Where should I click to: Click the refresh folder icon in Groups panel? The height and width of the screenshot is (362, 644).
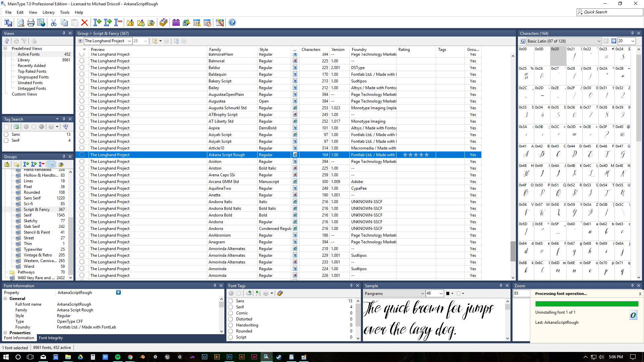click(61, 164)
